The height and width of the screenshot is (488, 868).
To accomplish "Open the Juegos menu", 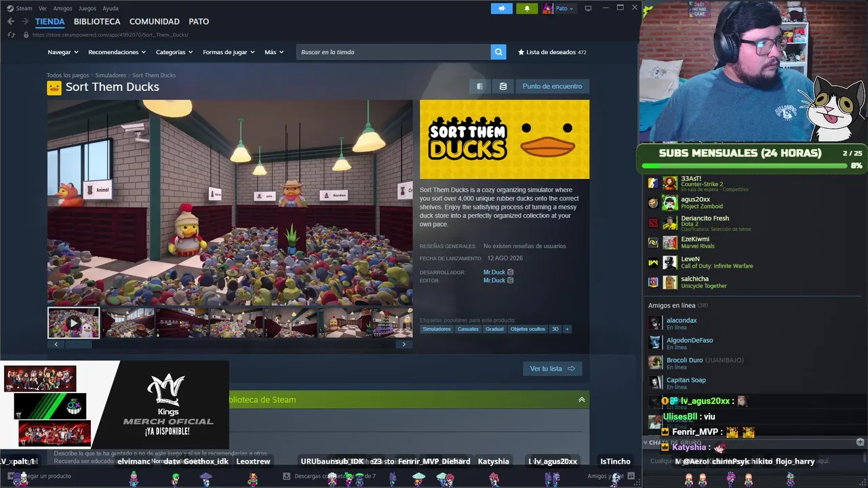I will [x=87, y=9].
